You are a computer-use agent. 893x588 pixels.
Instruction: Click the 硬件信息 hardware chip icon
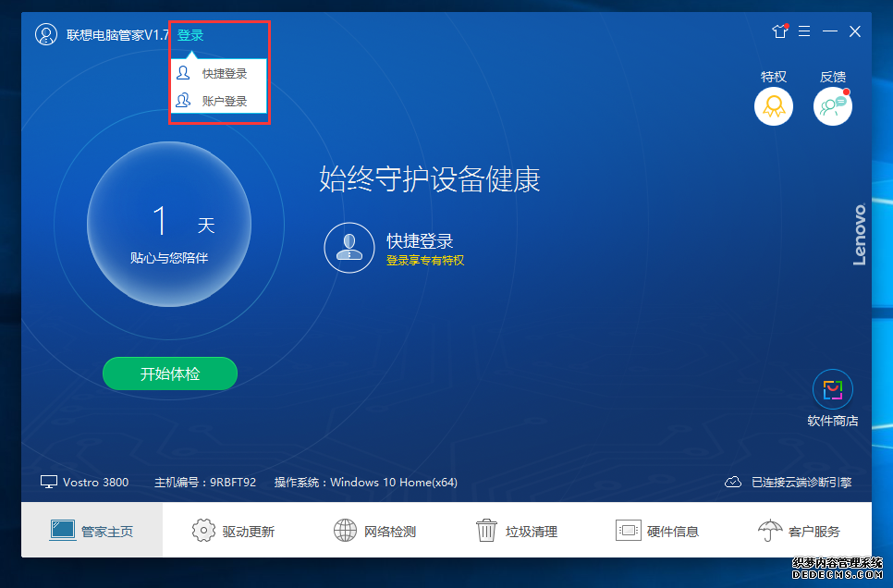tap(629, 531)
